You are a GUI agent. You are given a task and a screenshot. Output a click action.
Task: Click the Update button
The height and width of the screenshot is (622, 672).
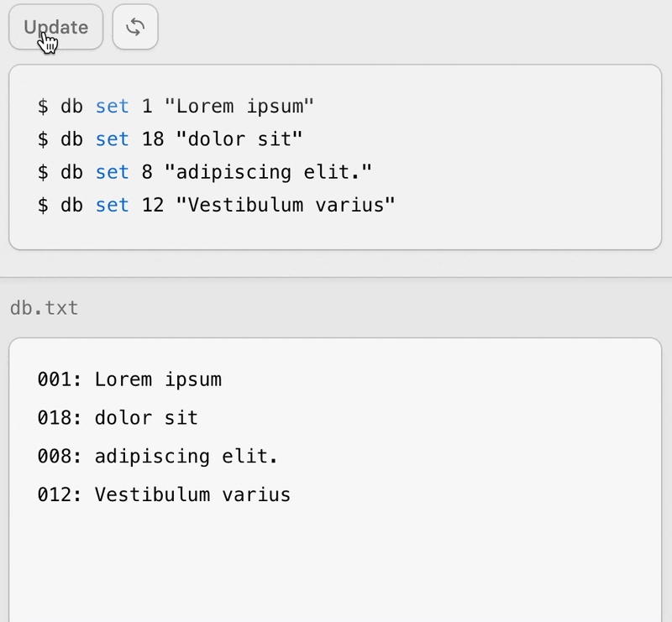point(55,27)
